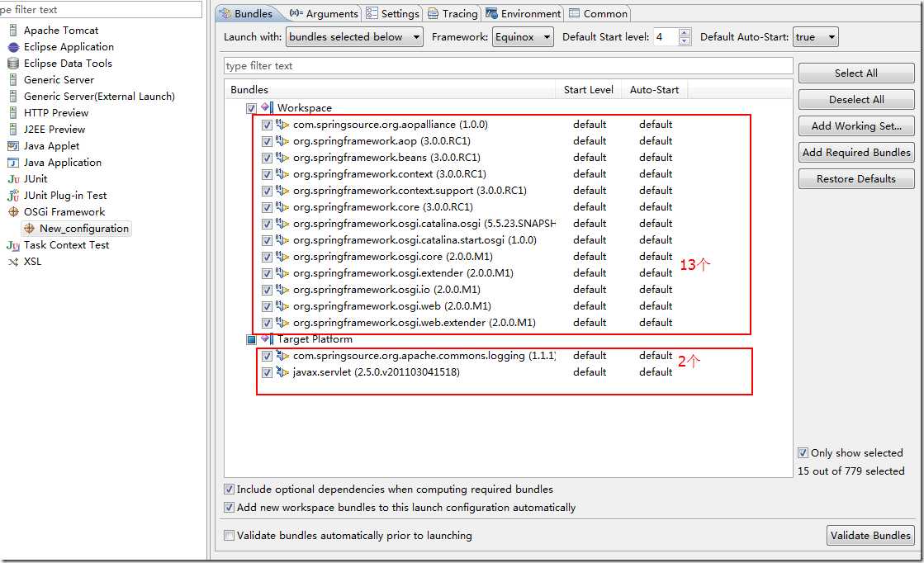This screenshot has width=924, height=563.
Task: Click the Workspace node icon
Action: click(x=267, y=107)
